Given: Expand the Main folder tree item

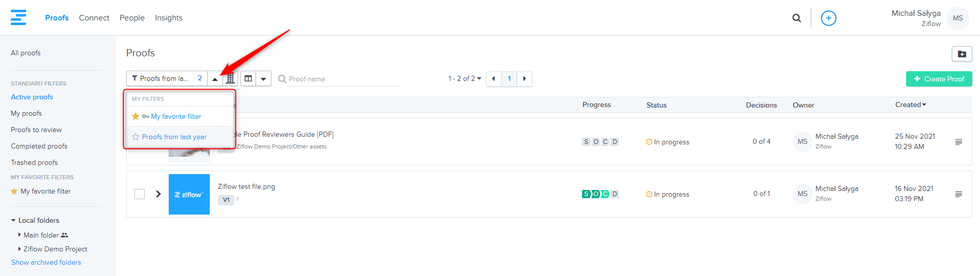Looking at the screenshot, I should [19, 235].
